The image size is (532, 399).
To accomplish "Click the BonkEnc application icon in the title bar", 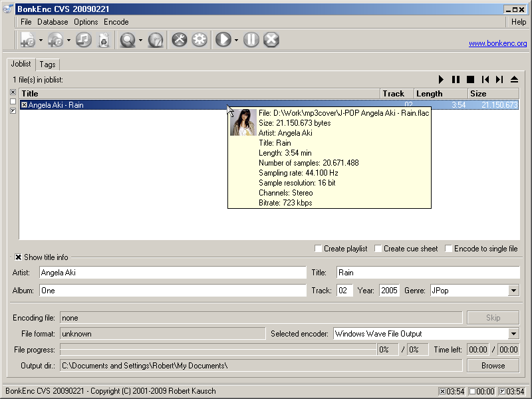I will 8,9.
